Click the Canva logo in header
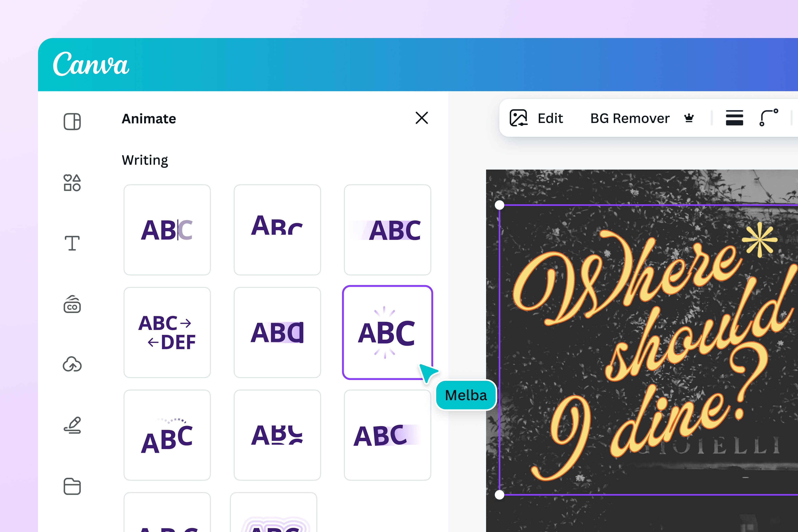The image size is (798, 532). (x=91, y=64)
